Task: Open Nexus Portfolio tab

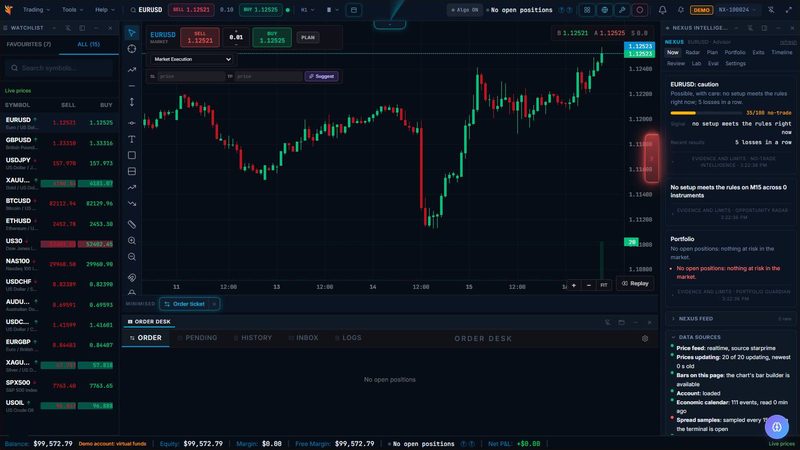Action: (735, 53)
